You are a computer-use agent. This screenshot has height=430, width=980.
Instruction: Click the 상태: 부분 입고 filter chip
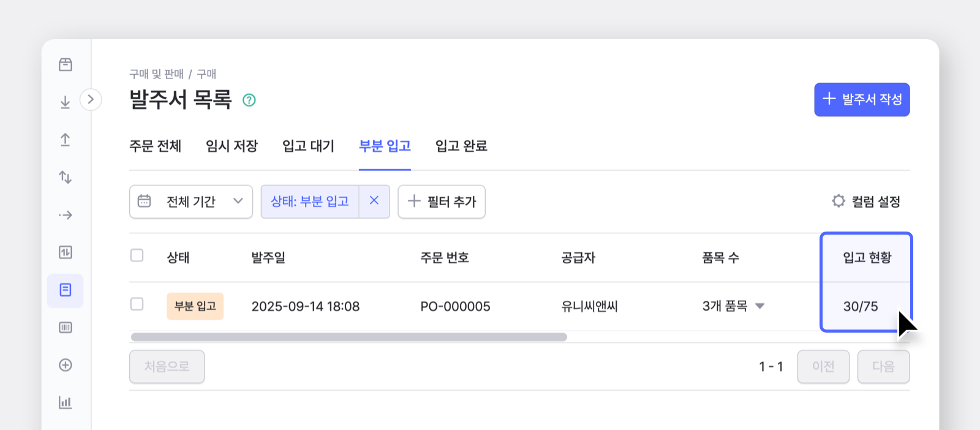(x=310, y=202)
